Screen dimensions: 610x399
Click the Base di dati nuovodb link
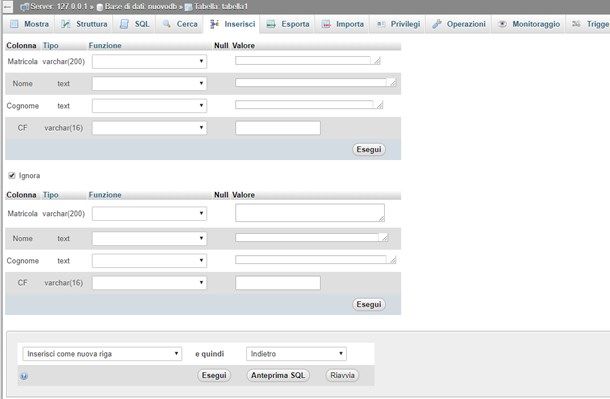click(x=140, y=7)
